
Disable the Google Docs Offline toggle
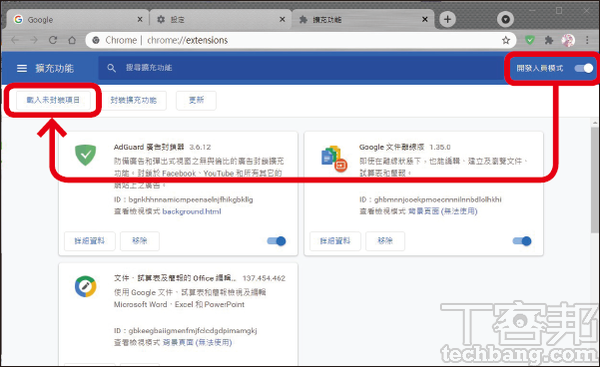point(522,241)
